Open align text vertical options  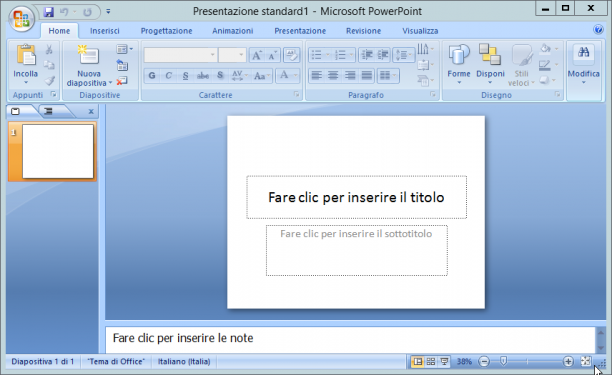click(x=425, y=65)
